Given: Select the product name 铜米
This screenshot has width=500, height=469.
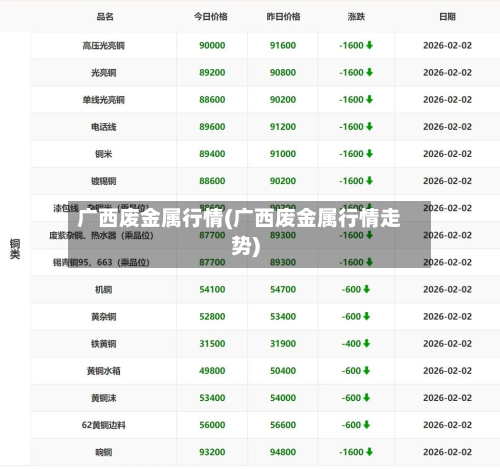Looking at the screenshot, I should pyautogui.click(x=104, y=154).
